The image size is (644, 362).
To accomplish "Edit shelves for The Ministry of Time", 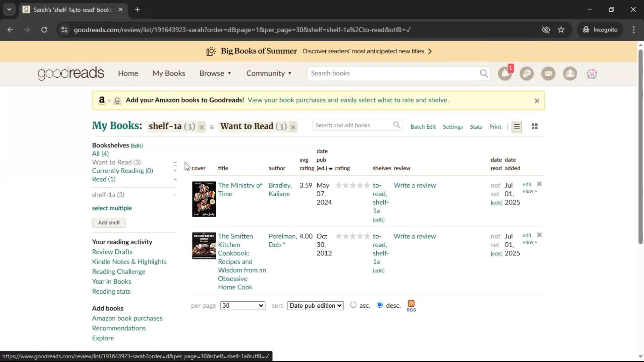I will 378,220.
